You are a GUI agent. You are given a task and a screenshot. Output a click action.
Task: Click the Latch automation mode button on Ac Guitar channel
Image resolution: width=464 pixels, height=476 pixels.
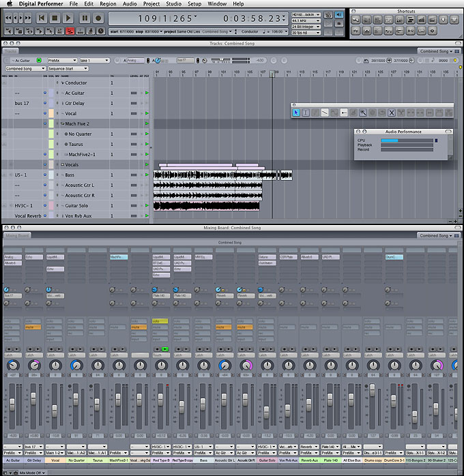[13, 355]
